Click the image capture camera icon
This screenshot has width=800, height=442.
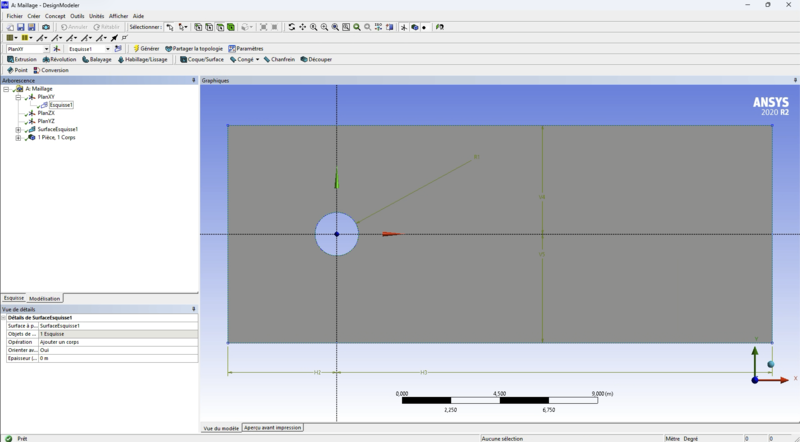tap(46, 27)
